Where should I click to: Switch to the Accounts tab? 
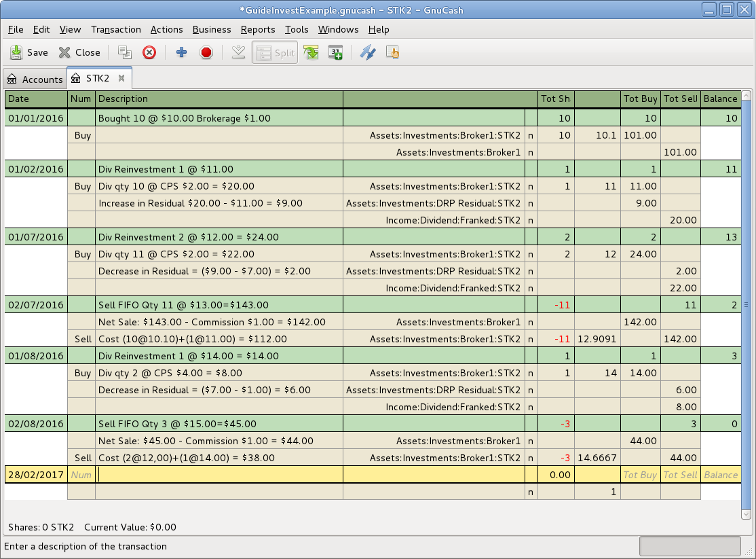35,79
